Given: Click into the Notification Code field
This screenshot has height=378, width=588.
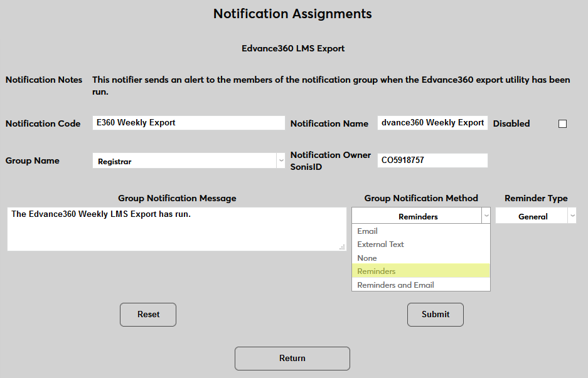Looking at the screenshot, I should coord(189,123).
